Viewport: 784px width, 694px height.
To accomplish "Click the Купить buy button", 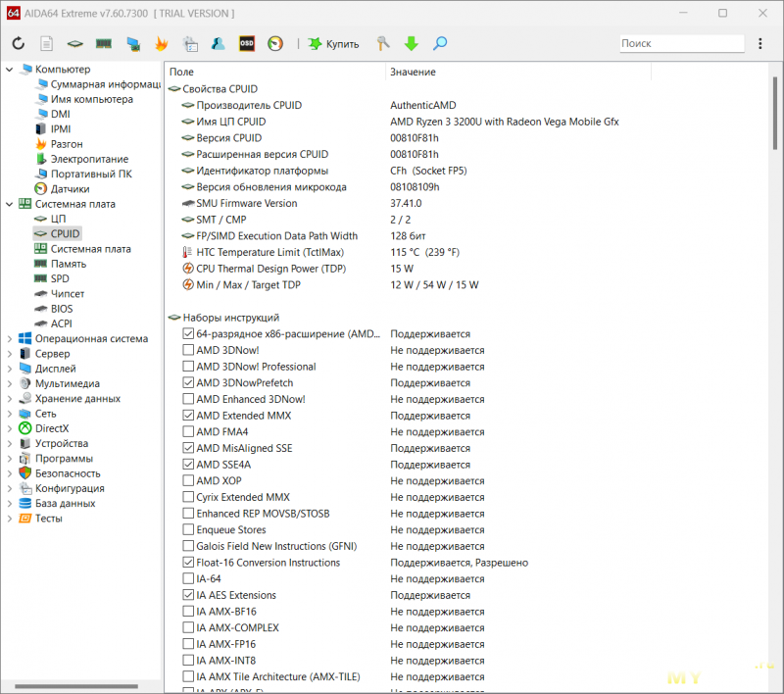I will (333, 44).
